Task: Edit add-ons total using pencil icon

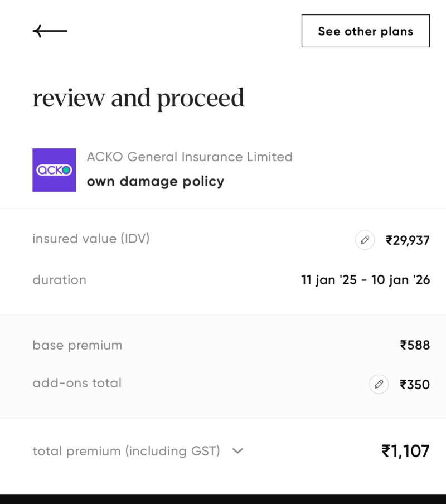Action: 379,384
